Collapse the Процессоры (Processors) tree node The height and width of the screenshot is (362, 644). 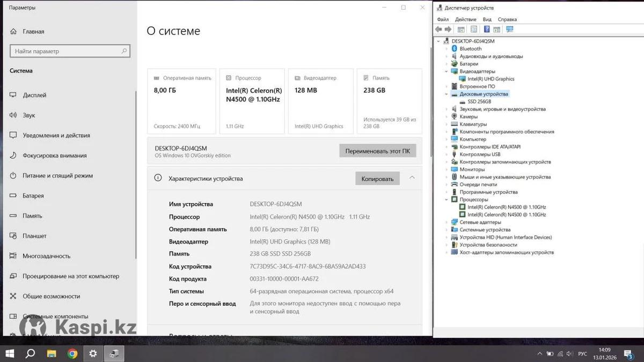[x=446, y=200]
